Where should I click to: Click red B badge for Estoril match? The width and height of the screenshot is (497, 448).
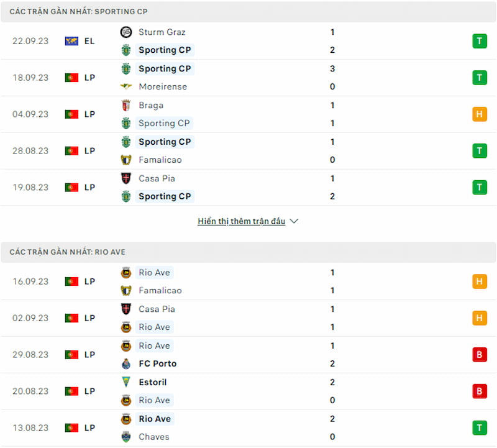tap(480, 391)
